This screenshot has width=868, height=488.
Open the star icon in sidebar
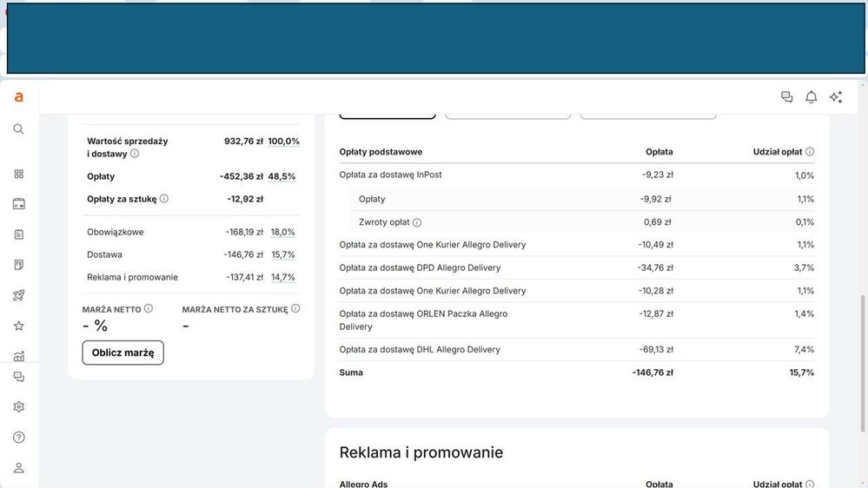[19, 326]
